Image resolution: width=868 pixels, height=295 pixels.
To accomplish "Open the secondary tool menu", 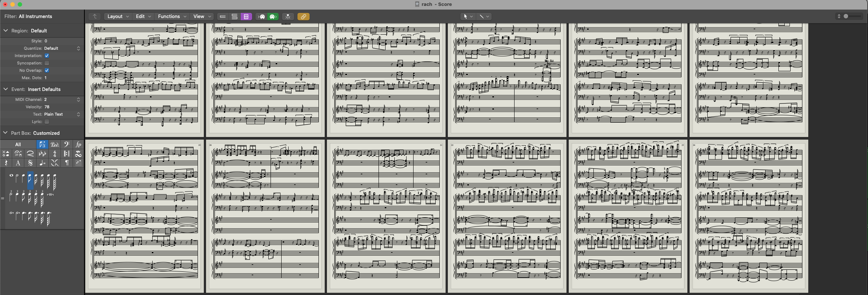I will click(484, 17).
